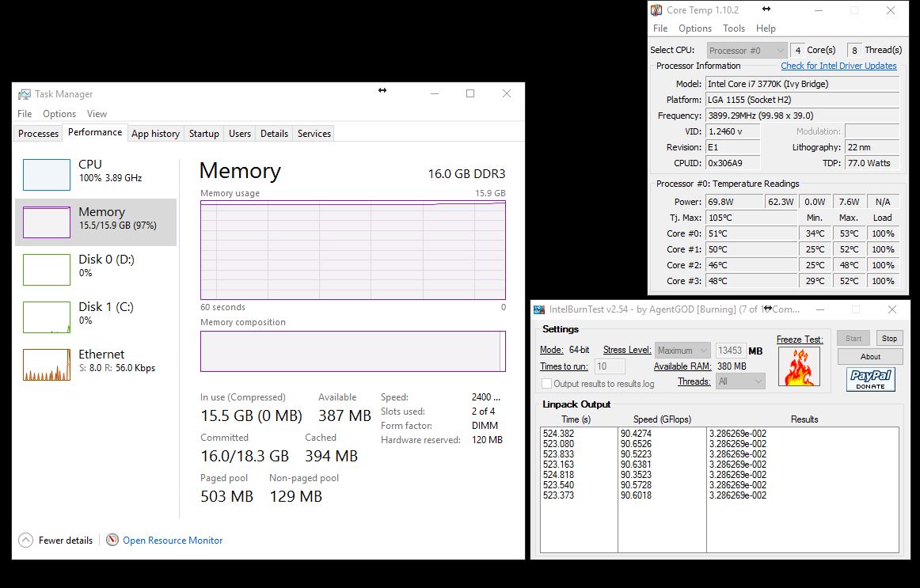Open Task Manager View menu

97,114
